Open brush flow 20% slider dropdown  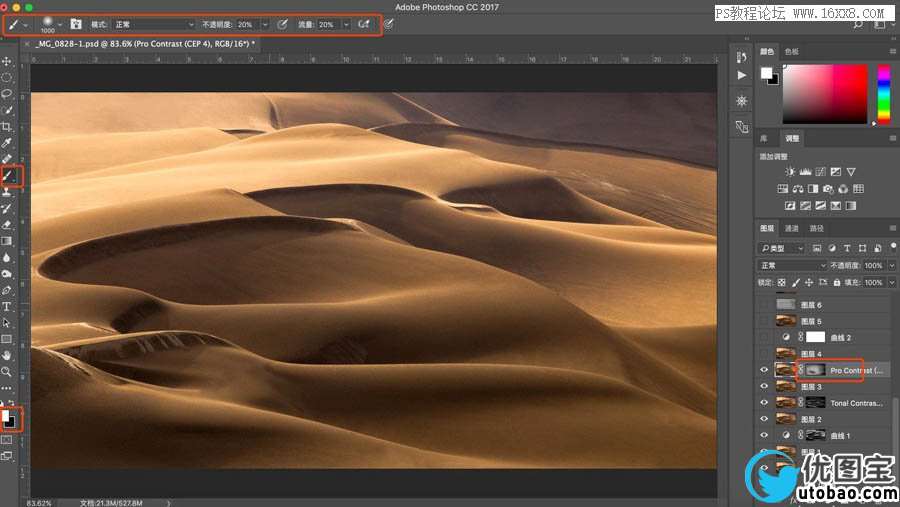tap(346, 25)
